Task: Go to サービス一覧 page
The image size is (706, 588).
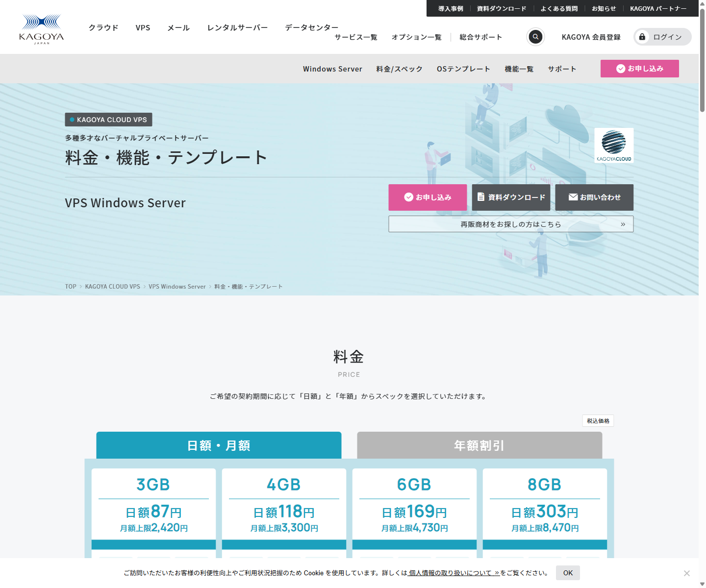Action: (x=356, y=37)
